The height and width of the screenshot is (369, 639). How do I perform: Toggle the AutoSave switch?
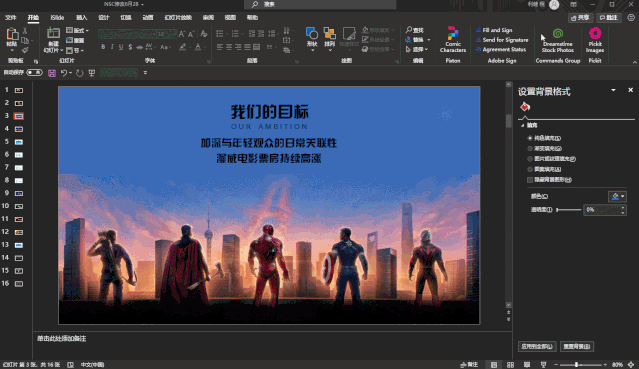point(34,73)
